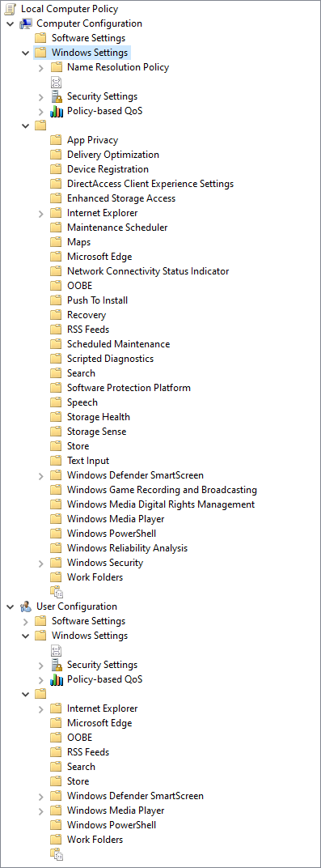Click the Storage Health folder icon
This screenshot has width=321, height=868.
coord(56,417)
